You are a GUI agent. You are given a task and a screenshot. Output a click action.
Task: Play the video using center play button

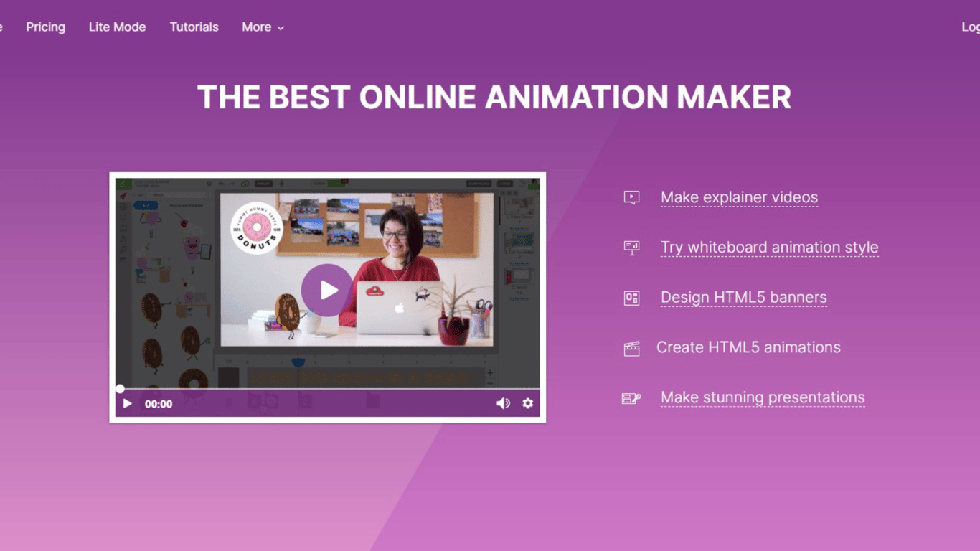point(327,290)
